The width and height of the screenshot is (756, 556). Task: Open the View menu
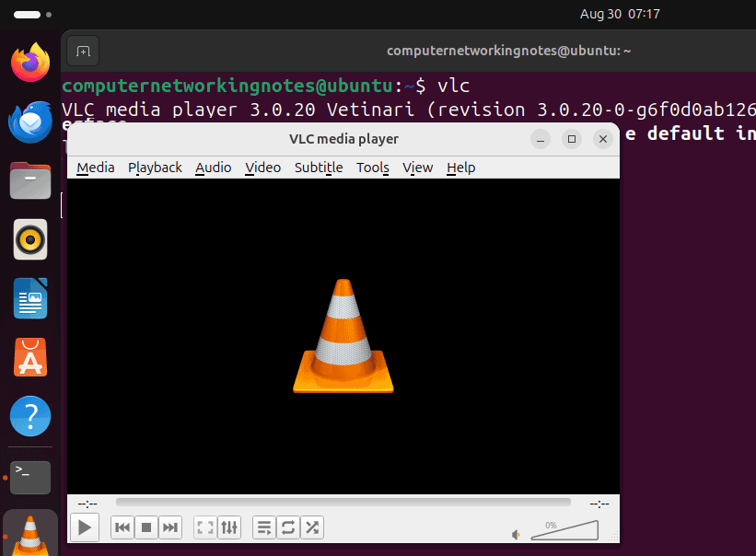[417, 168]
